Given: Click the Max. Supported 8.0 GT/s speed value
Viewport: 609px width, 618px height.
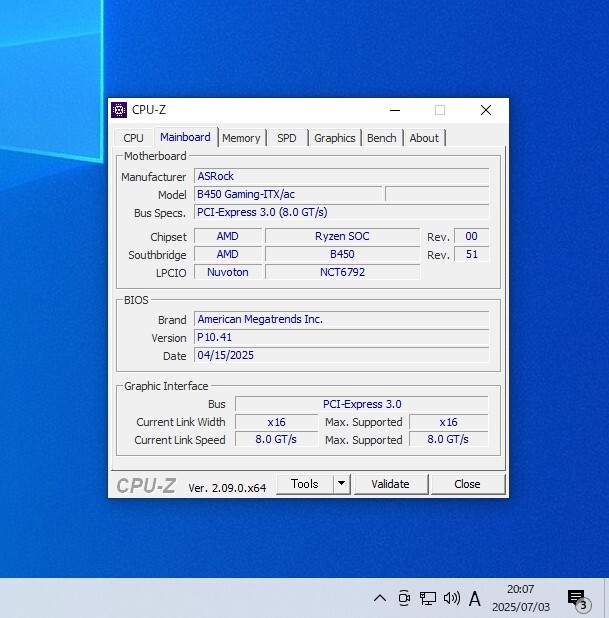Looking at the screenshot, I should click(449, 439).
